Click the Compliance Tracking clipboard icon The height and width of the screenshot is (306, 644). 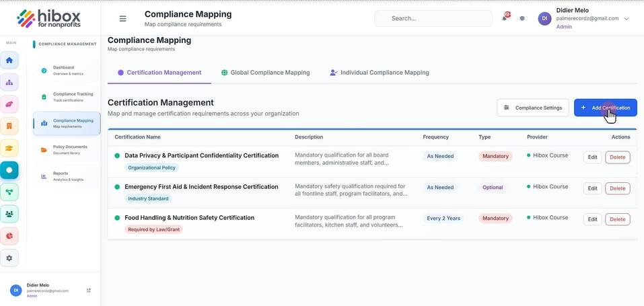[x=44, y=97]
